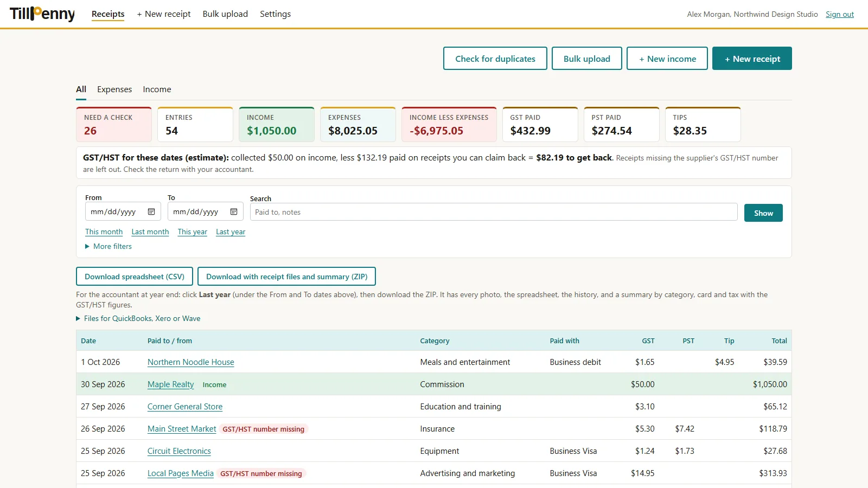This screenshot has height=488, width=868.
Task: Click the Need a check 26 card
Action: (x=114, y=125)
